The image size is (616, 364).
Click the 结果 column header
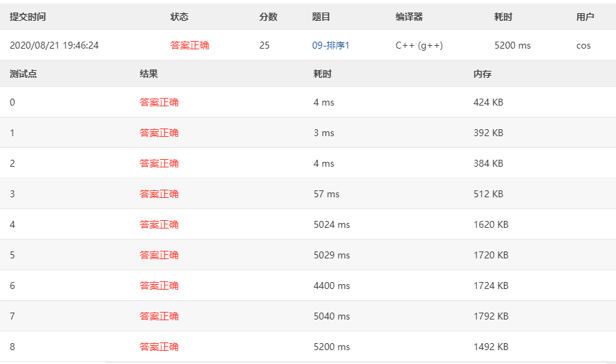click(x=149, y=74)
